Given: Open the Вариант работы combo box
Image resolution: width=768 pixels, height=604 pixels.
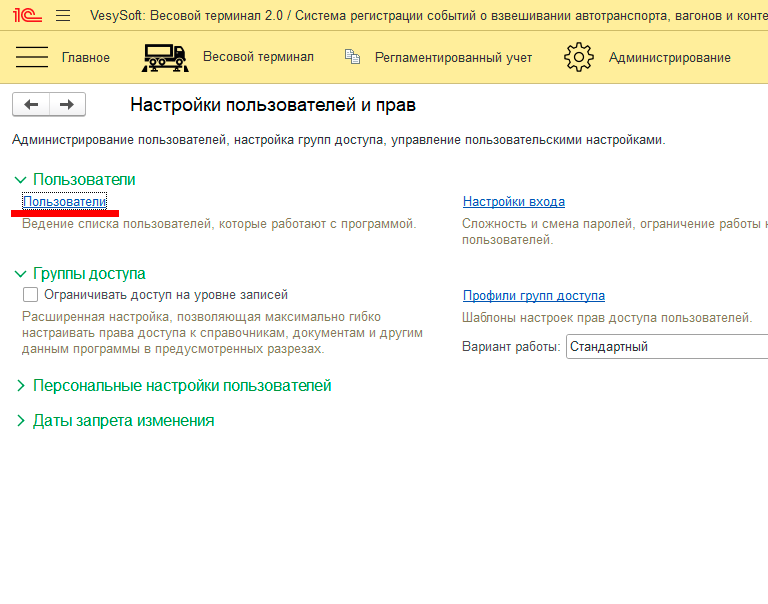Looking at the screenshot, I should pos(666,347).
